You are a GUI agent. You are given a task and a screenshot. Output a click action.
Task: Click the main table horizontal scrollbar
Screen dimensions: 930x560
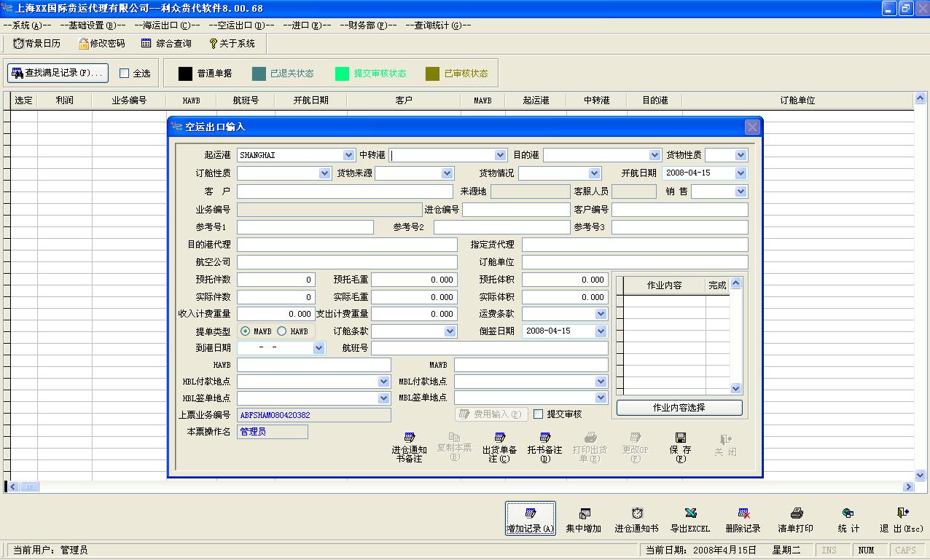[459, 486]
